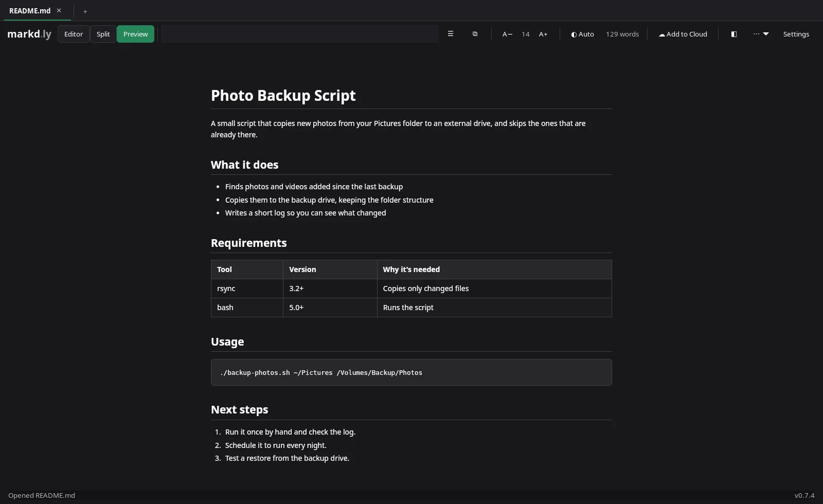
Task: Select the README.md tab
Action: coord(30,11)
